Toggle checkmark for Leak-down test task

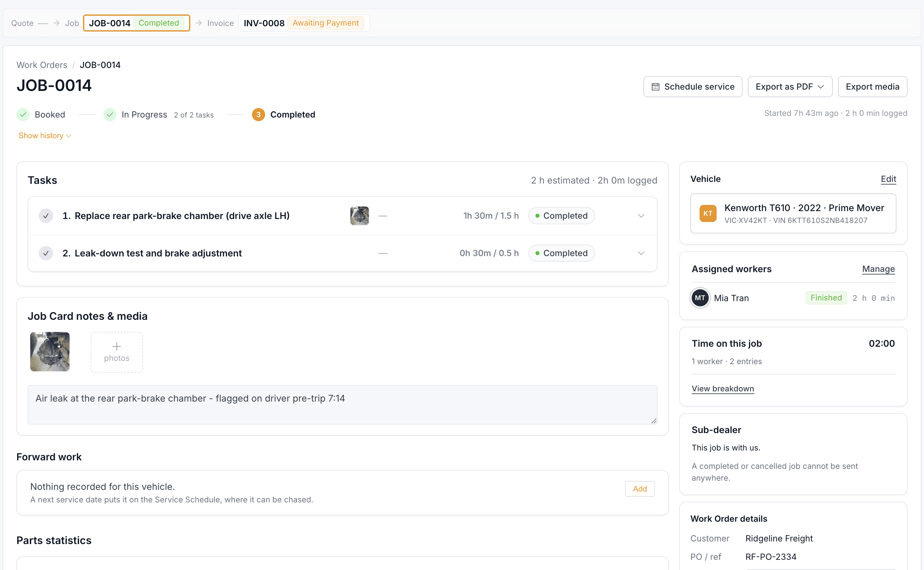(x=46, y=253)
